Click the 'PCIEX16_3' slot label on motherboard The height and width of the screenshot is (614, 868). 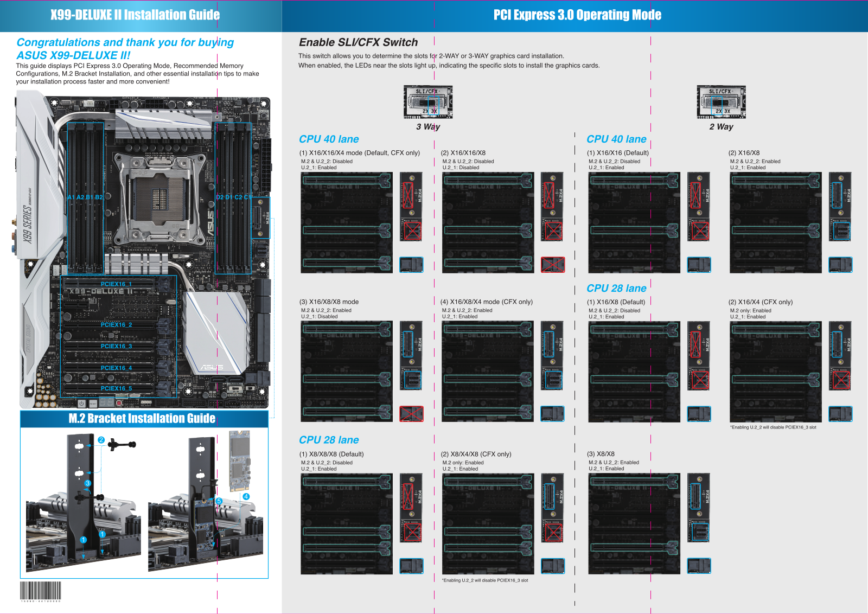(x=116, y=346)
